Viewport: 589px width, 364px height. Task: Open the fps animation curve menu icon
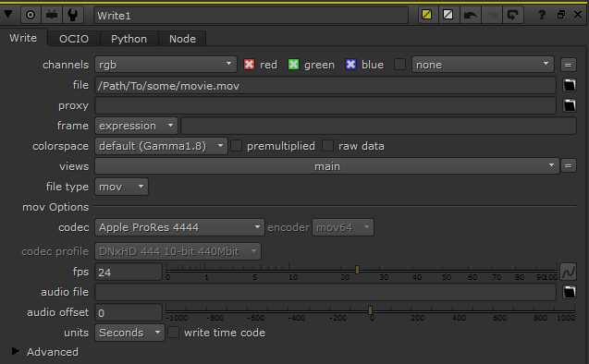pos(569,272)
